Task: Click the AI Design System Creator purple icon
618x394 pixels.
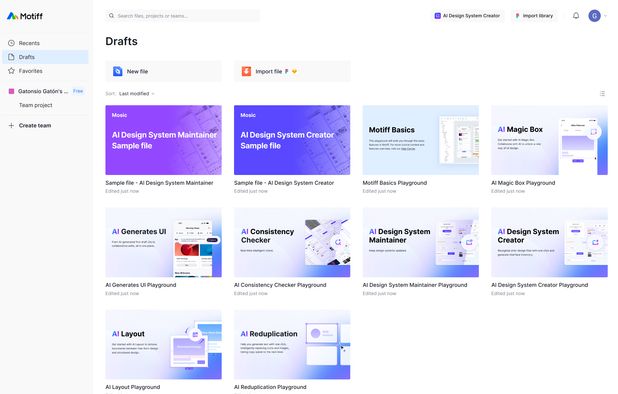Action: [x=437, y=16]
